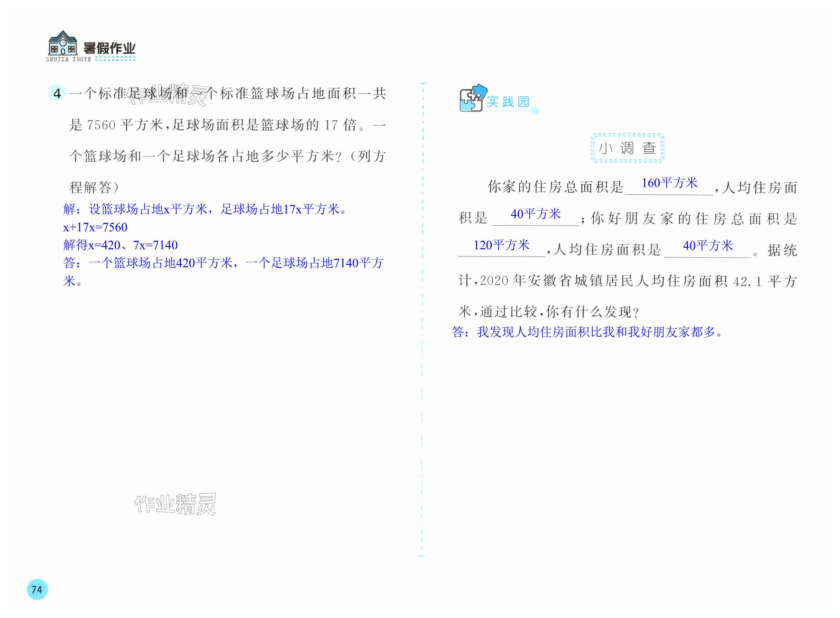This screenshot has height=618, width=840.
Task: Click the equation x+17x=7560
Action: tap(96, 227)
